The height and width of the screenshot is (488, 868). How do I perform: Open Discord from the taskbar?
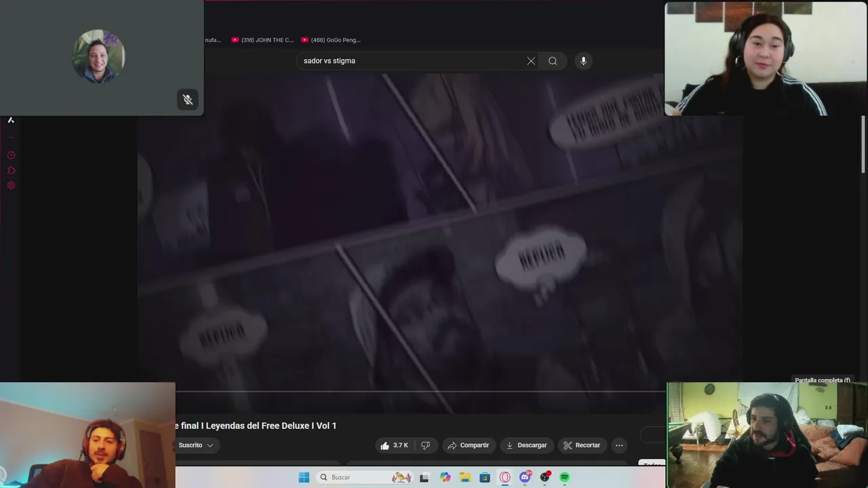525,477
